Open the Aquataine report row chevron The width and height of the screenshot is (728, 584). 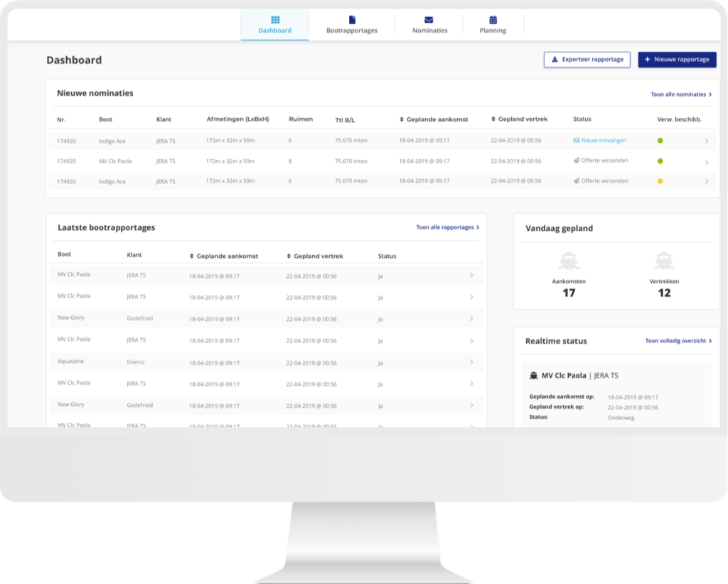pyautogui.click(x=471, y=362)
